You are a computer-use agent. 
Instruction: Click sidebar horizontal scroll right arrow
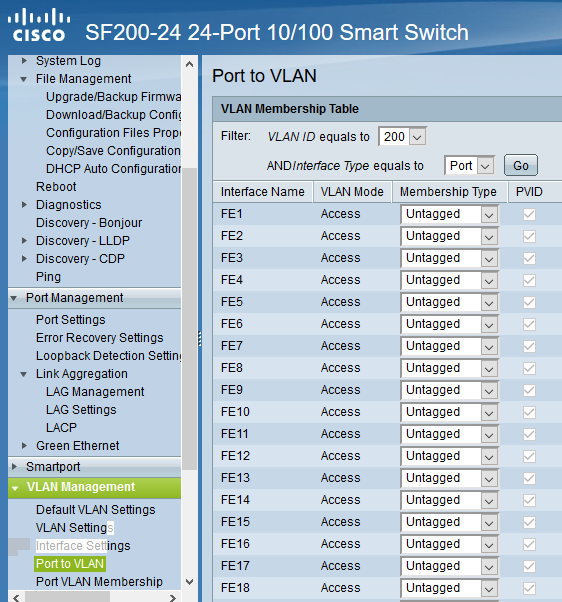pyautogui.click(x=173, y=597)
